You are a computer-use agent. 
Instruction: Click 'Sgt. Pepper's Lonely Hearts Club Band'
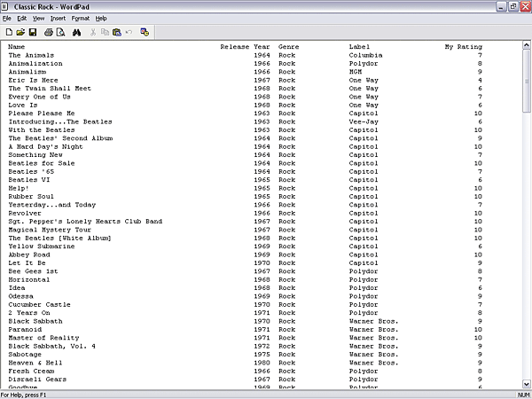click(85, 222)
